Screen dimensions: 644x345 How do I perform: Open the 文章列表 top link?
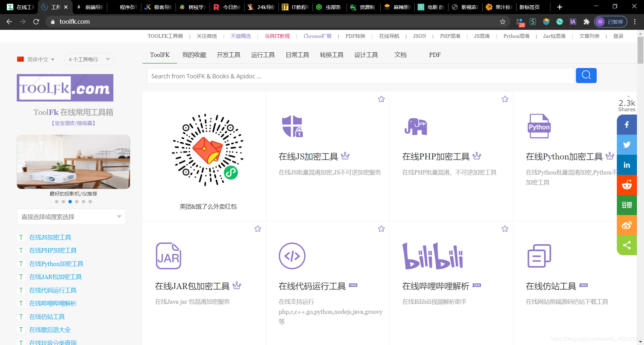pos(589,36)
